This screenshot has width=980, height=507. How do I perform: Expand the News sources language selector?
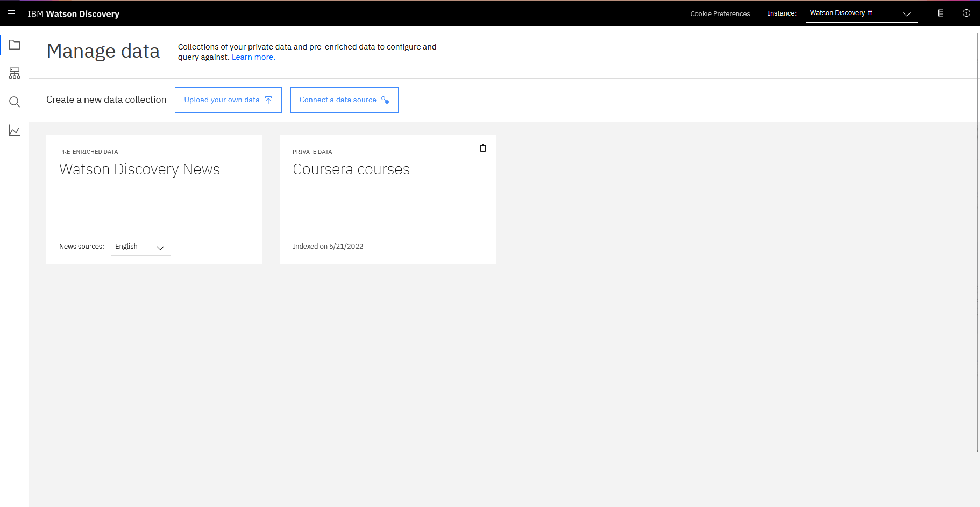click(160, 248)
